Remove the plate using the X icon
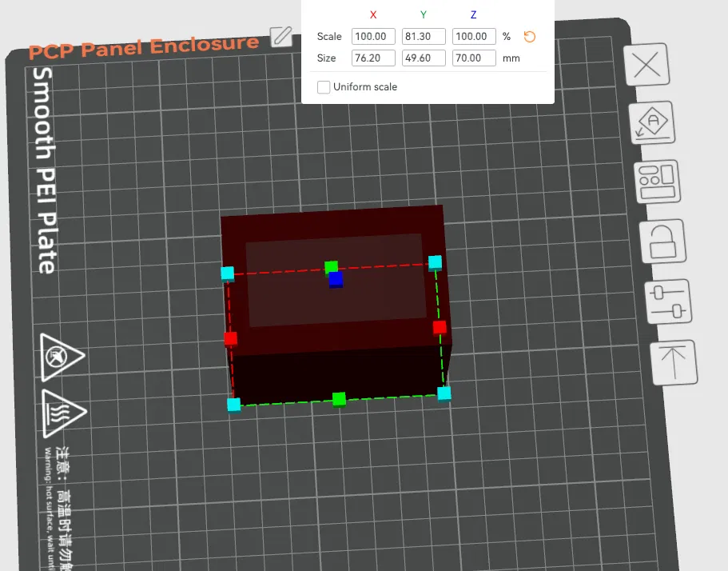The image size is (728, 571). point(646,64)
